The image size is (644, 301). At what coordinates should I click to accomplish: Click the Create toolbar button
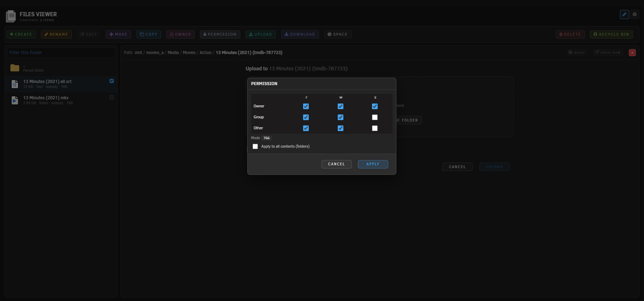point(21,34)
